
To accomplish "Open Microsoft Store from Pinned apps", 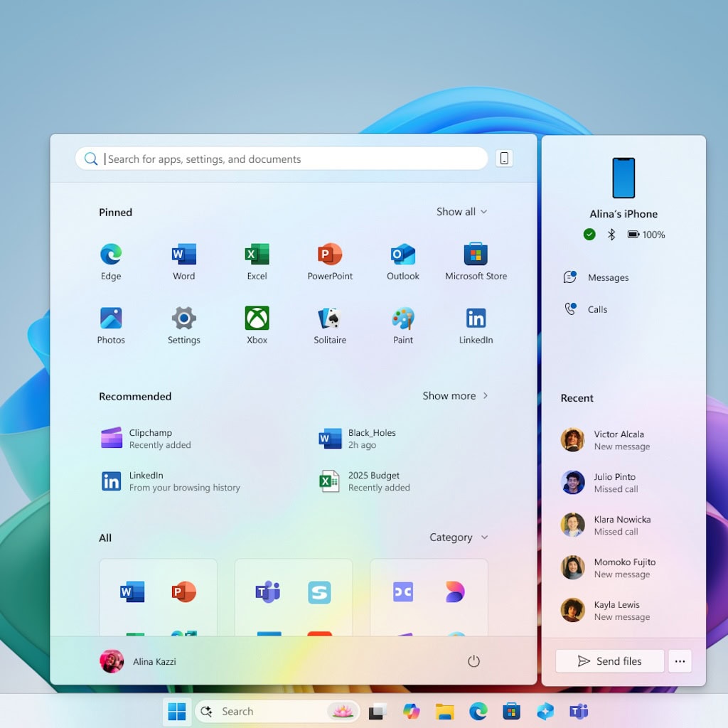I will 476,262.
